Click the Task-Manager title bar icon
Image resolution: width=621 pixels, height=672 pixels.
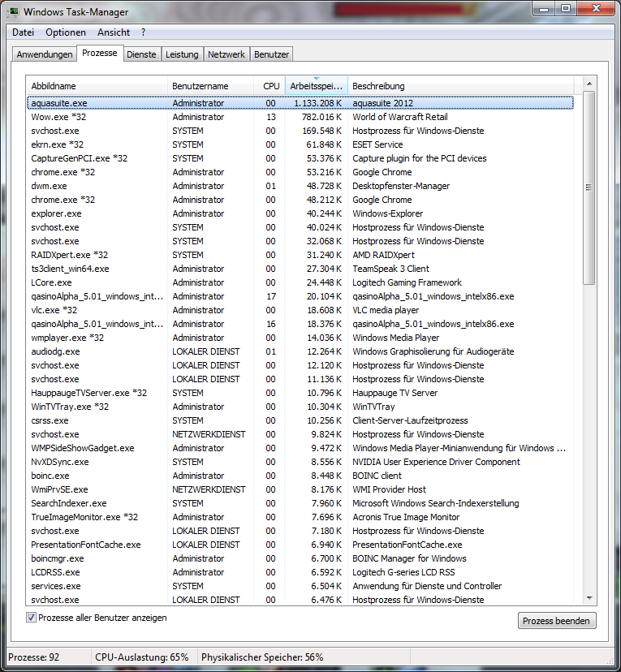point(13,12)
